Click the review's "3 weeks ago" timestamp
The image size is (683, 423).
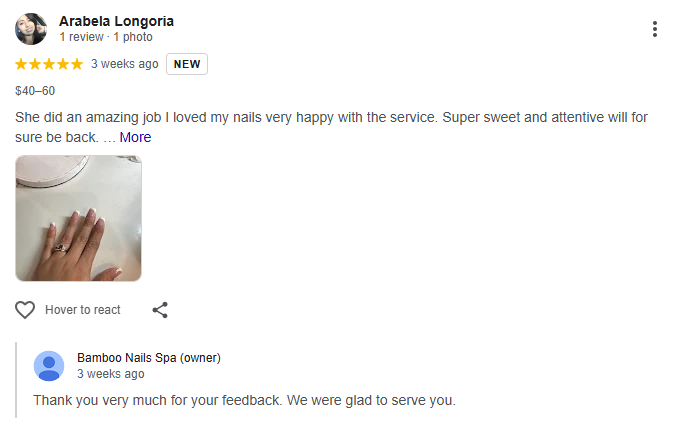(x=124, y=64)
